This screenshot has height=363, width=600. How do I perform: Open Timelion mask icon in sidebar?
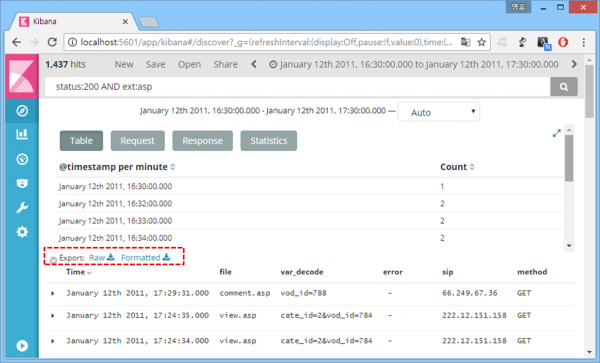(x=22, y=183)
